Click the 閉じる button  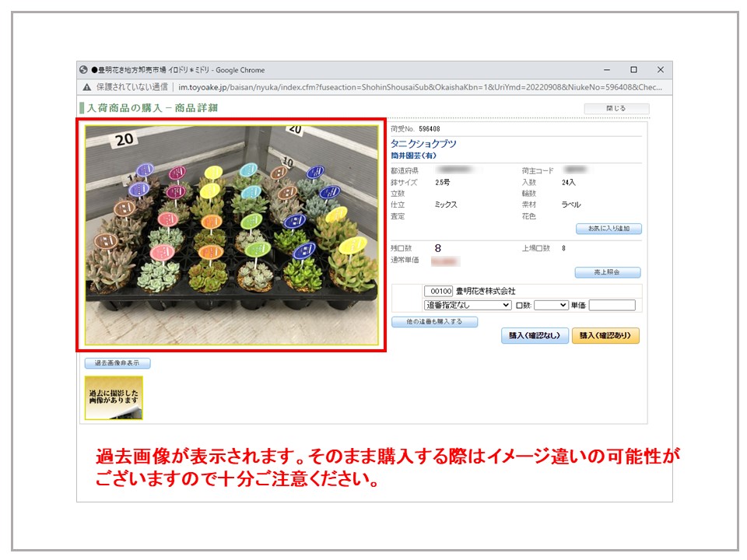pyautogui.click(x=615, y=109)
